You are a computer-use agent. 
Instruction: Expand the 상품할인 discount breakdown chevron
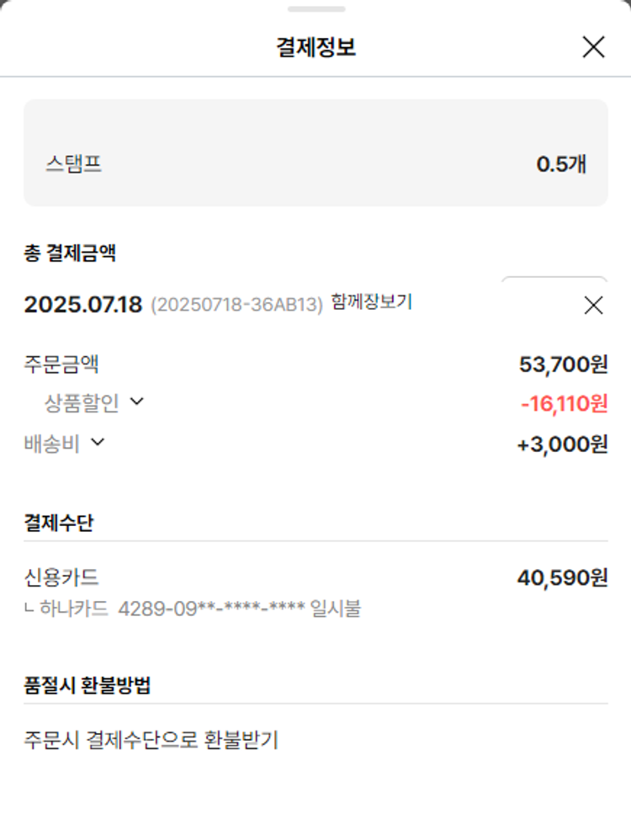pos(137,402)
